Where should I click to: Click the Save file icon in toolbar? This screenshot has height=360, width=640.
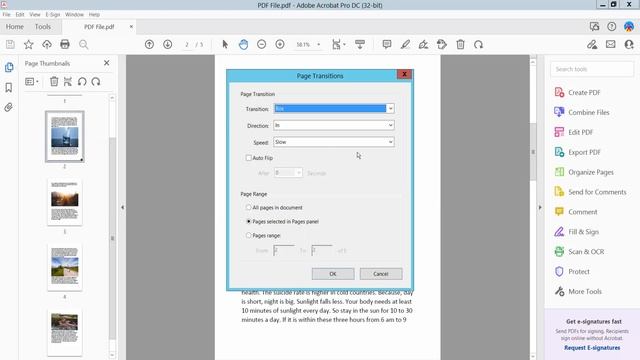click(x=10, y=44)
